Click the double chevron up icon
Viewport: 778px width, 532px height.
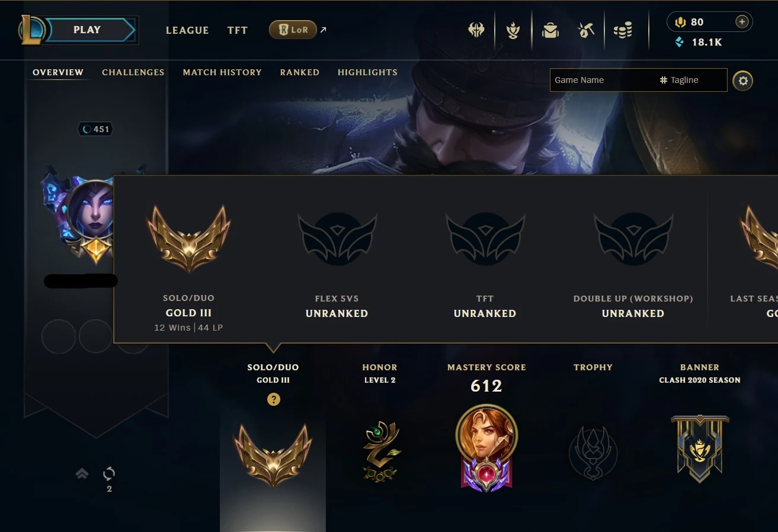click(x=82, y=473)
